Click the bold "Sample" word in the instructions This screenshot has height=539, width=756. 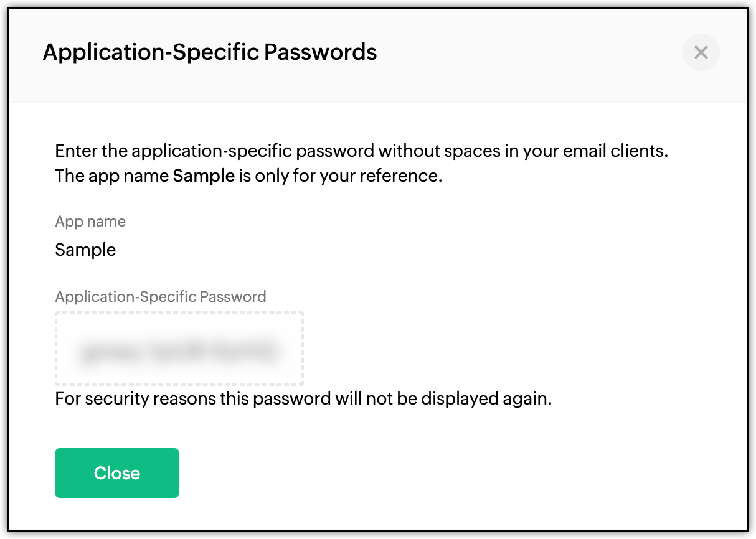pos(204,176)
